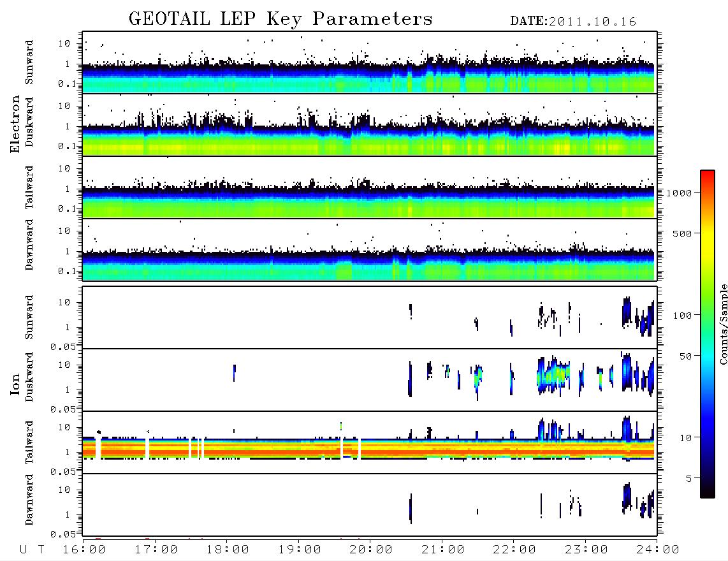Click the "500" colorbar tick value

point(682,233)
